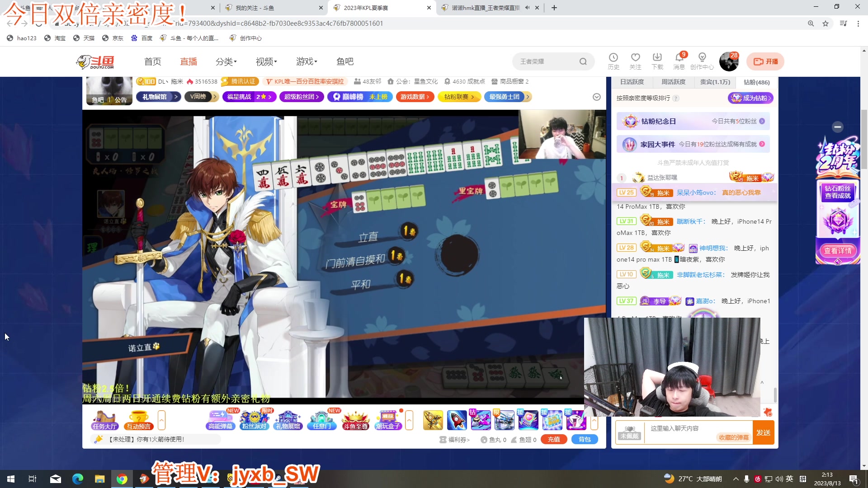Open the browser zoom magnifier icon
The image size is (868, 488).
coord(811,23)
